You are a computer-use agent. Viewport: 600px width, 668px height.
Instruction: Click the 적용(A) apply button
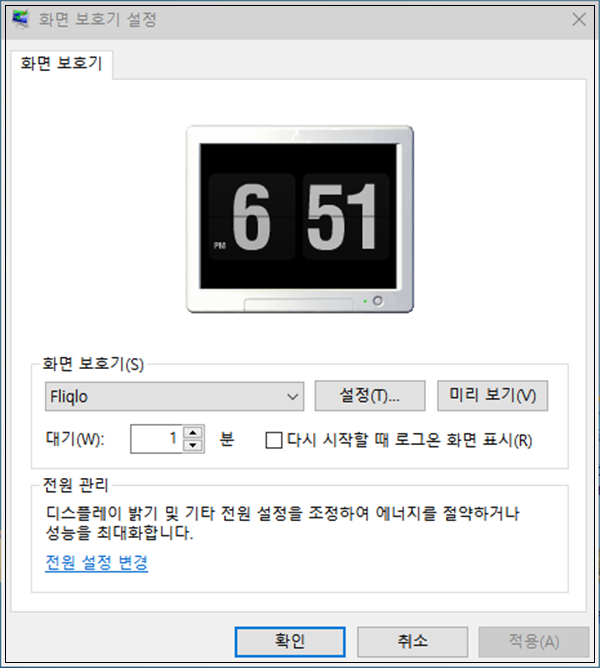point(534,642)
